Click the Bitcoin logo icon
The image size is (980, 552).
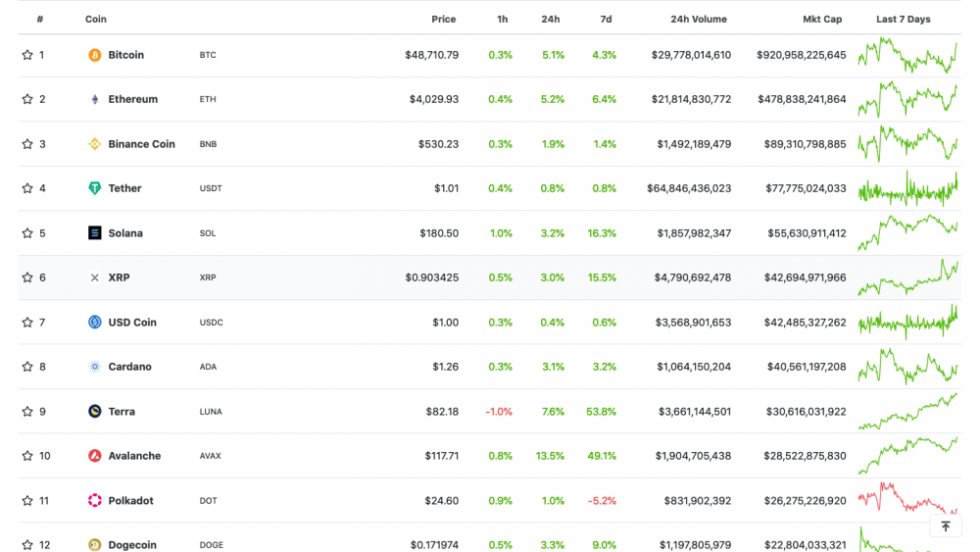coord(95,55)
